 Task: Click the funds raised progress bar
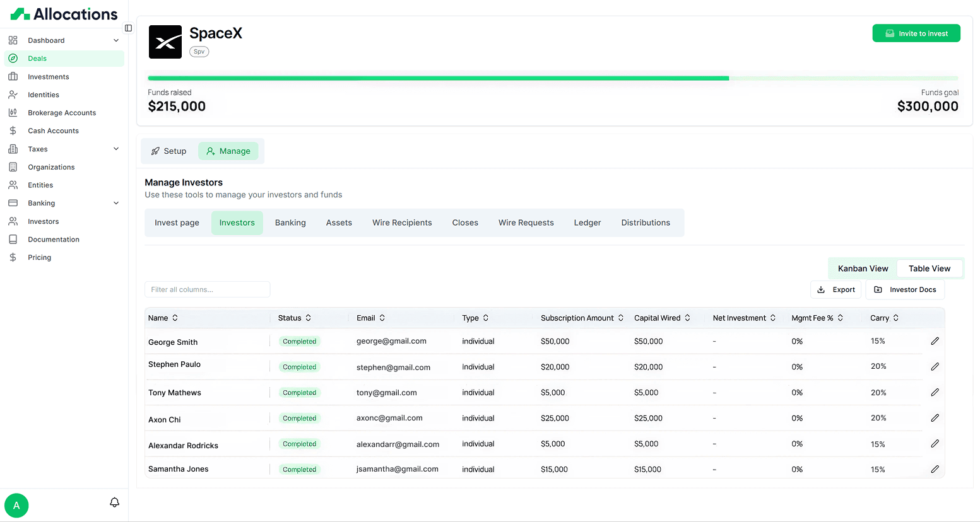553,78
